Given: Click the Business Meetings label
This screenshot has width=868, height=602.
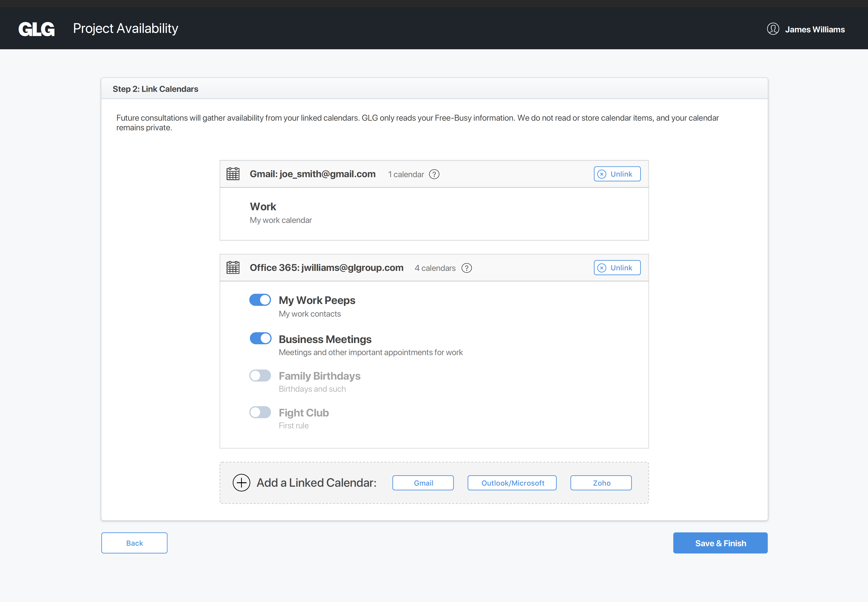Looking at the screenshot, I should [325, 339].
